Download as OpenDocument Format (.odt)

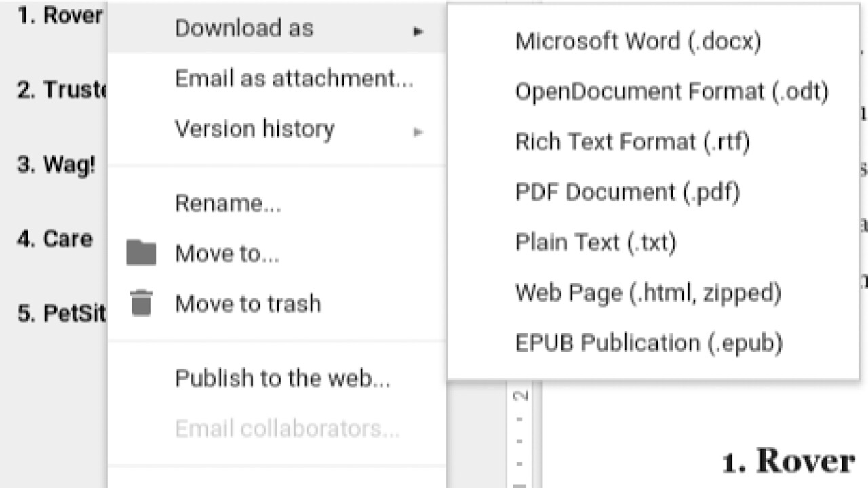pos(671,91)
